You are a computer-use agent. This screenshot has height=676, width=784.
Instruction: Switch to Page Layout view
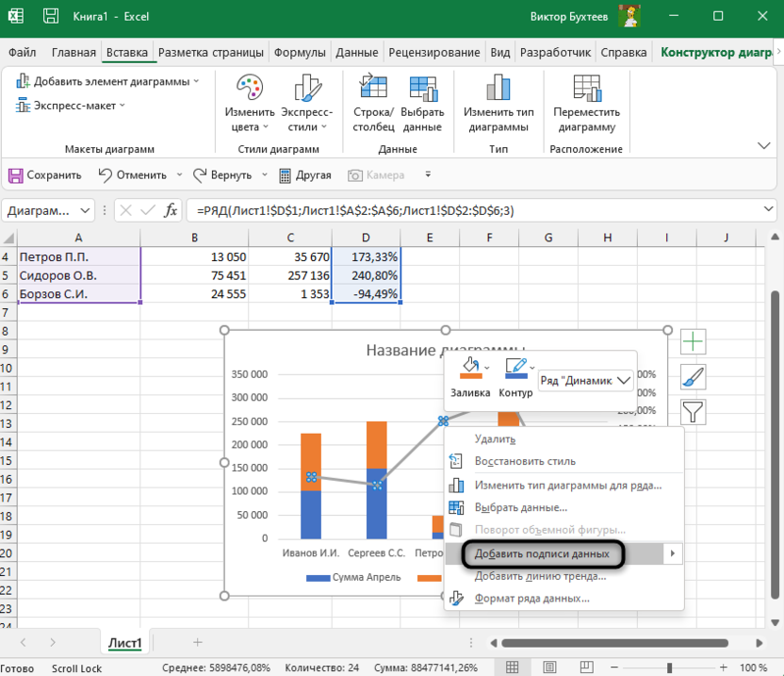(x=549, y=667)
